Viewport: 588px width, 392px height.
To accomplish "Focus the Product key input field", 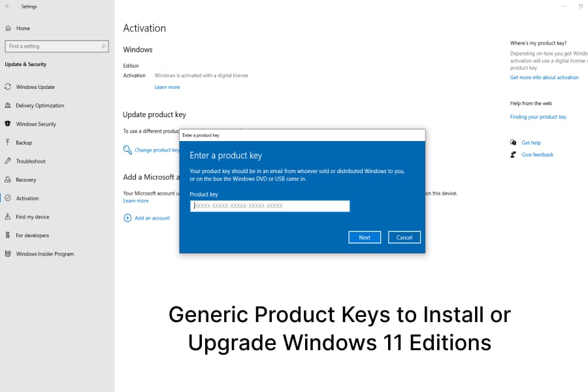I will coord(270,206).
